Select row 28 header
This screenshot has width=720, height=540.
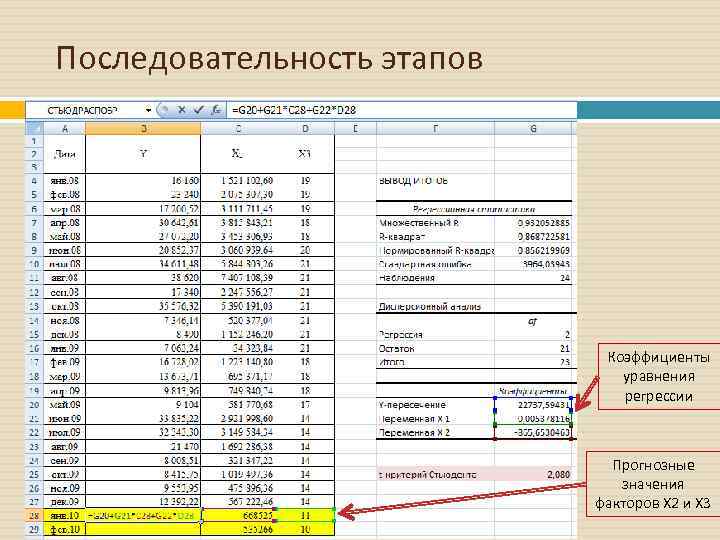(34, 515)
